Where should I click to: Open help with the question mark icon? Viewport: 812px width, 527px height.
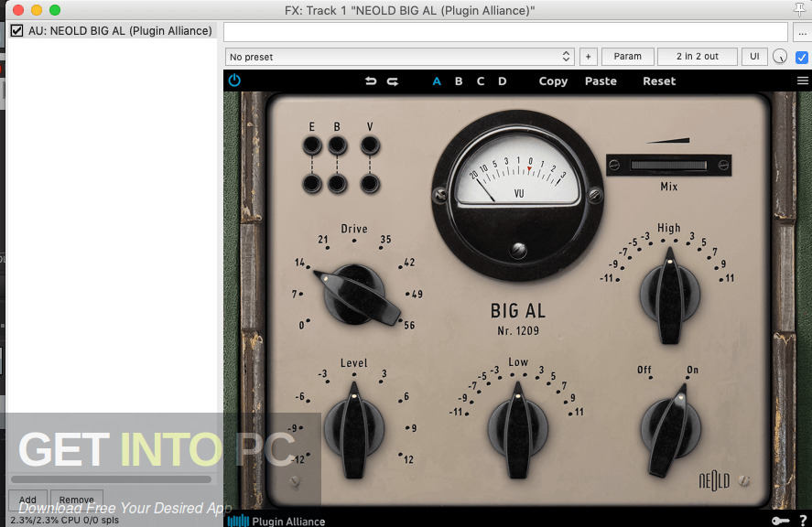coord(803,521)
